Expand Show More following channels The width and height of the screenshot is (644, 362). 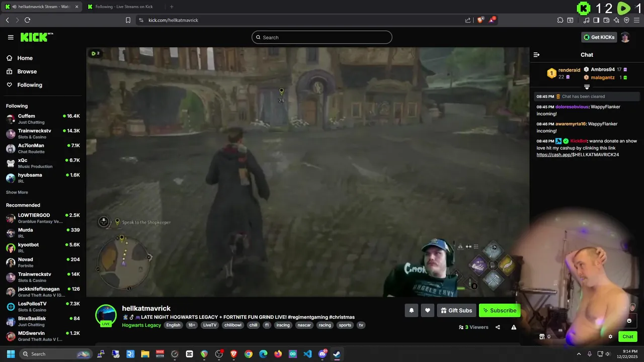[x=17, y=193]
